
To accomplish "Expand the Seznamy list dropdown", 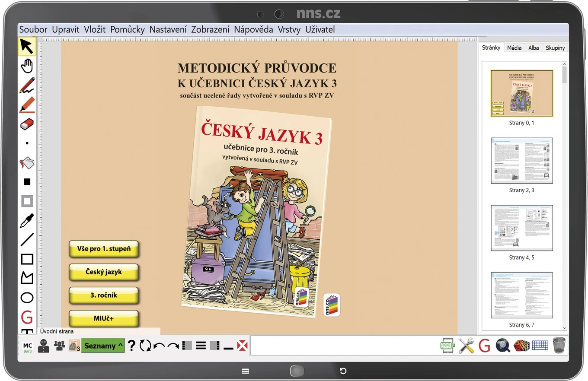I will 103,346.
